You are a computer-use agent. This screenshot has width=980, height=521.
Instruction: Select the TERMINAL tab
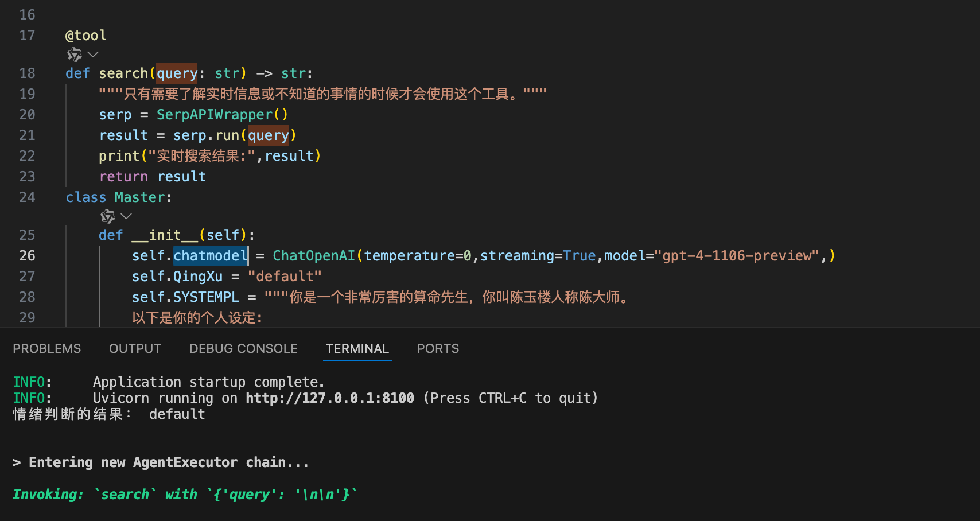tap(357, 349)
